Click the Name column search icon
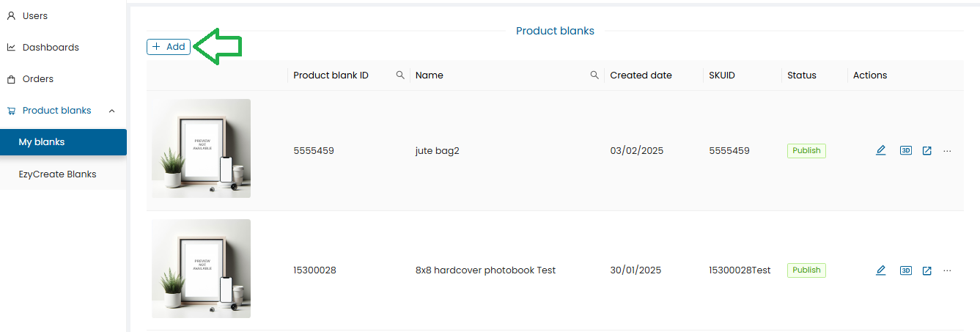Image resolution: width=980 pixels, height=332 pixels. click(x=594, y=75)
